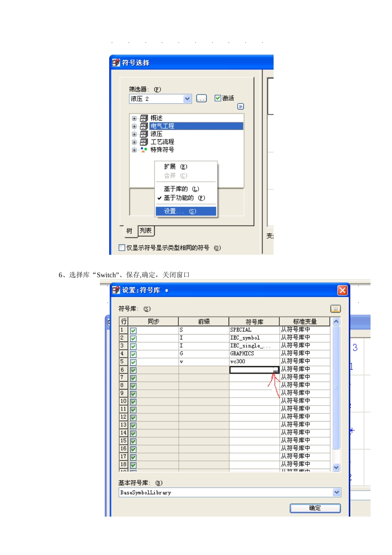Switch to the 树 tab
This screenshot has width=392, height=555.
pyautogui.click(x=130, y=231)
